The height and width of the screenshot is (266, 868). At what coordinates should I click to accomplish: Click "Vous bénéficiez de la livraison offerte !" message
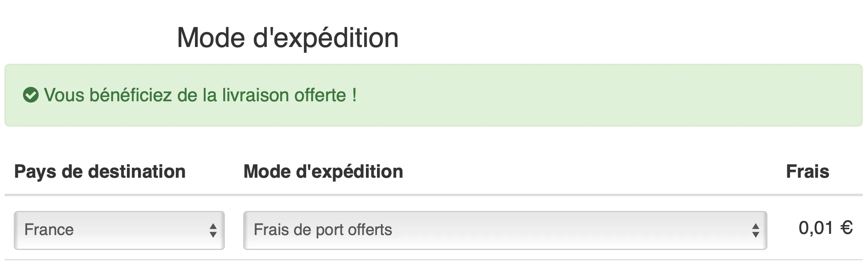tap(200, 95)
